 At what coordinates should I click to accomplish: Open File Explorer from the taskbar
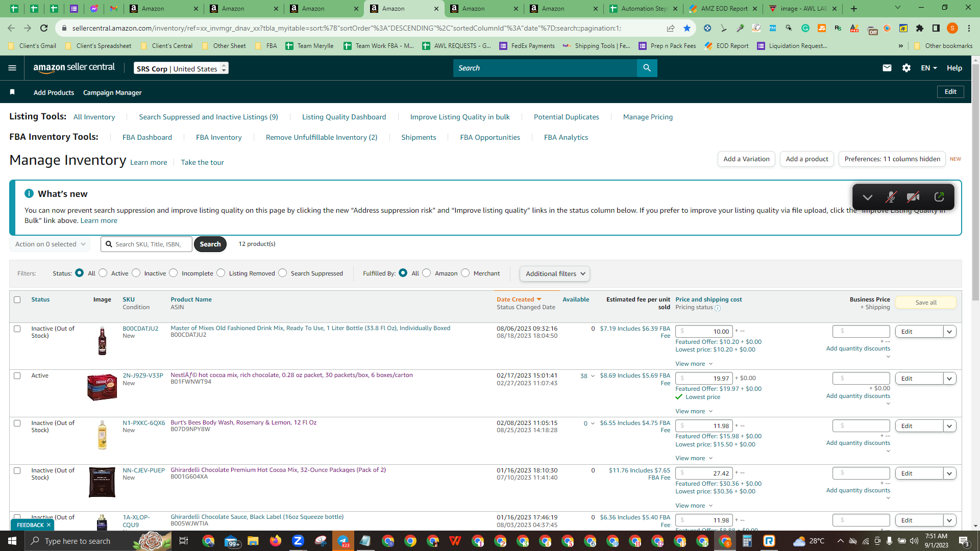click(253, 541)
